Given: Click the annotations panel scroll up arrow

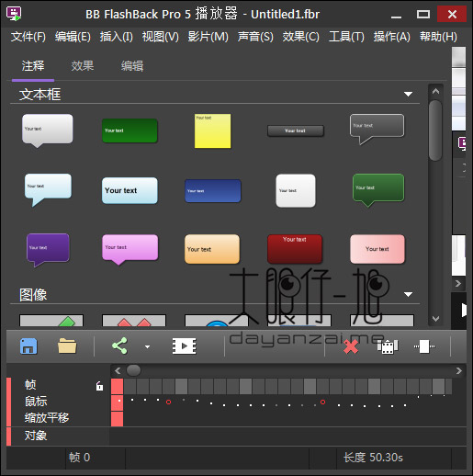Looking at the screenshot, I should pos(435,91).
